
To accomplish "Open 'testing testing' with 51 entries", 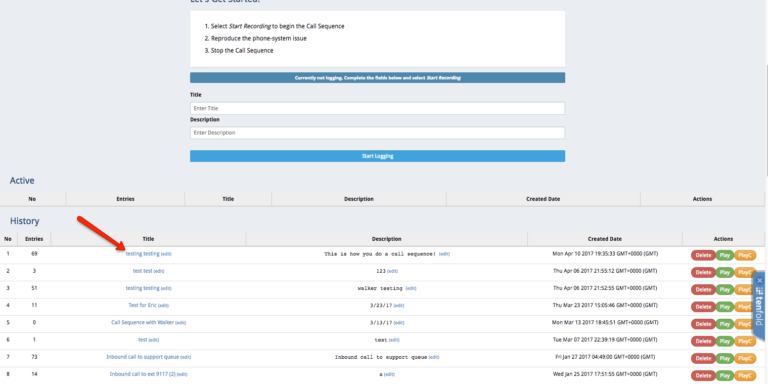I will point(143,288).
